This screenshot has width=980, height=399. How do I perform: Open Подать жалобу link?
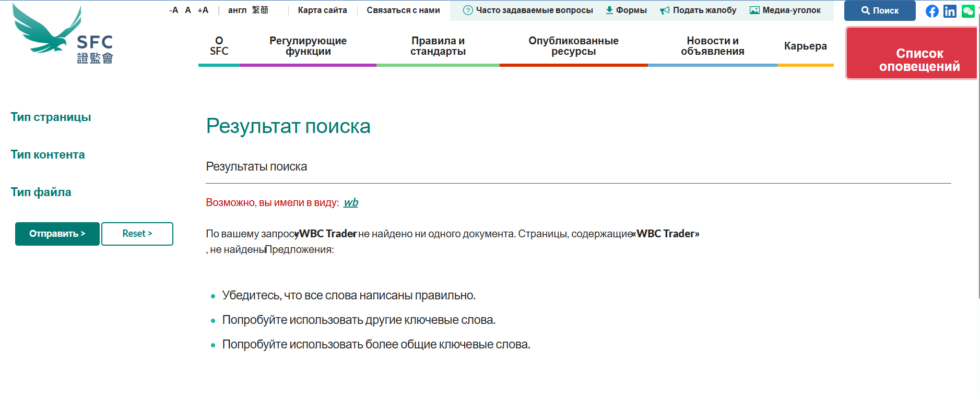(x=698, y=10)
